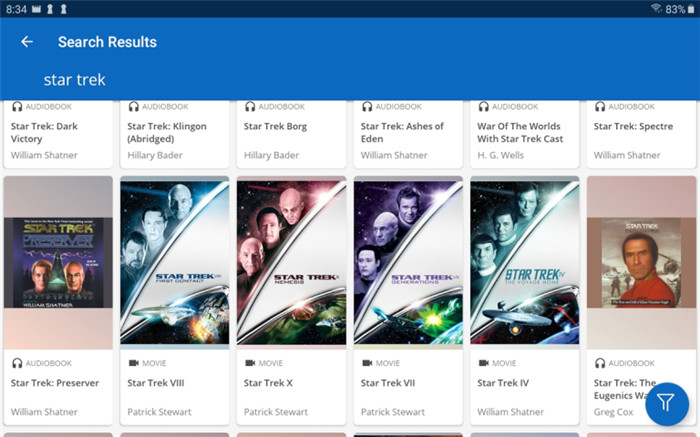Image resolution: width=700 pixels, height=437 pixels.
Task: Tap the camera icon on Star Trek VII card
Action: [367, 363]
